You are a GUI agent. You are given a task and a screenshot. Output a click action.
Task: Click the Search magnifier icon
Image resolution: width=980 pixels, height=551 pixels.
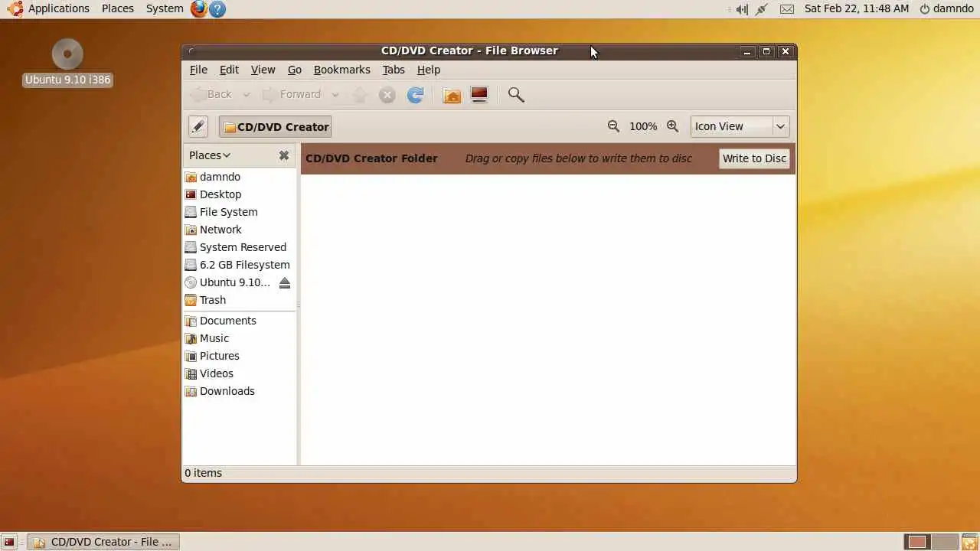tap(516, 95)
